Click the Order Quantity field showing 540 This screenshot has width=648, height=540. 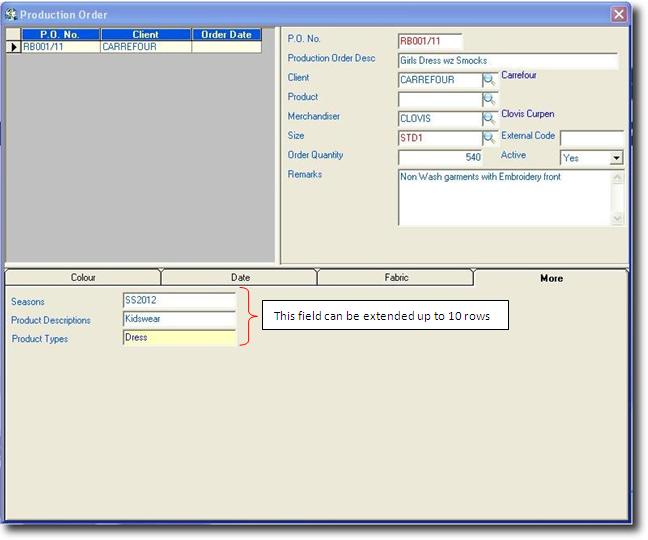441,157
